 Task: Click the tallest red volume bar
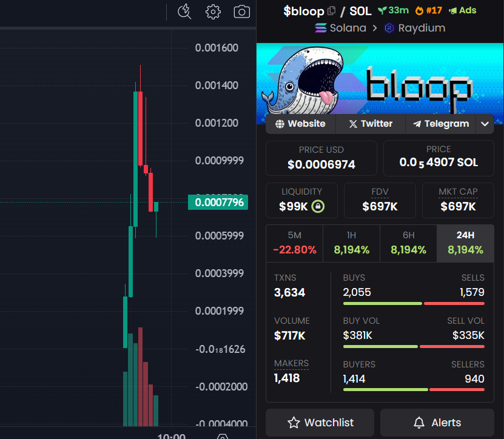point(141,377)
